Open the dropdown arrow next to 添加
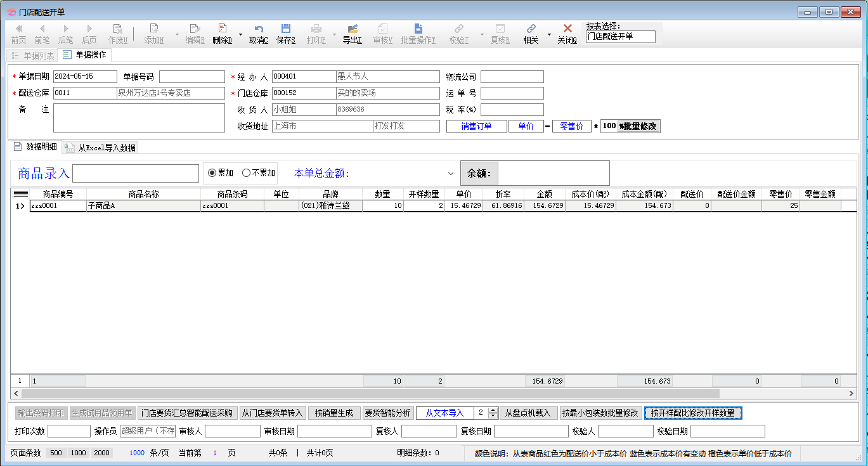 click(177, 34)
